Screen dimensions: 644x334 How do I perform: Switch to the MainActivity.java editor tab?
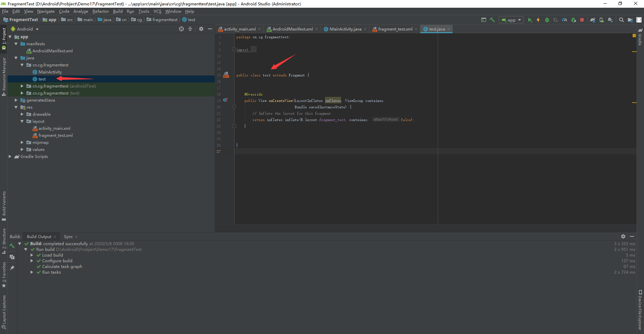pyautogui.click(x=345, y=29)
